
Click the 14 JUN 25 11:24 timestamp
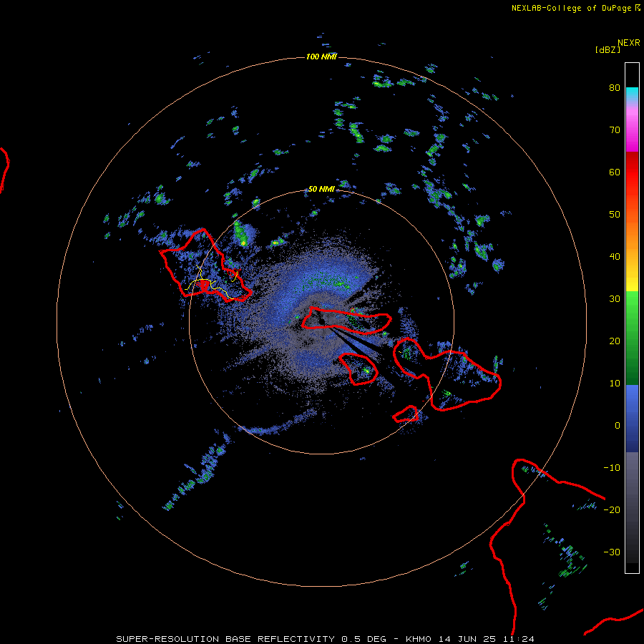[x=487, y=639]
